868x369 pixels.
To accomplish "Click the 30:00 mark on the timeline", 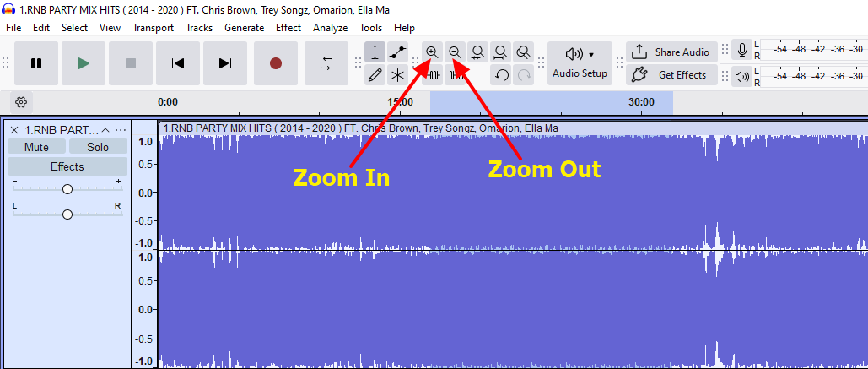I will (x=642, y=102).
